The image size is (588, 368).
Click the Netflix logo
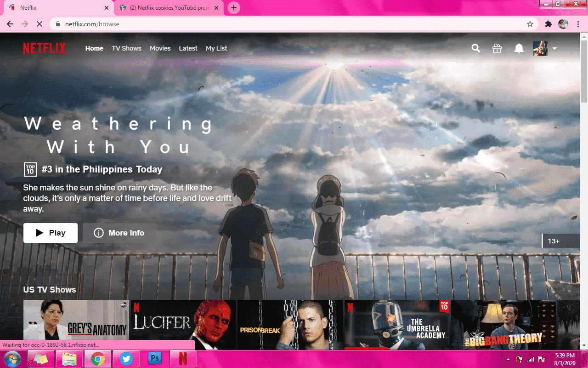[45, 48]
